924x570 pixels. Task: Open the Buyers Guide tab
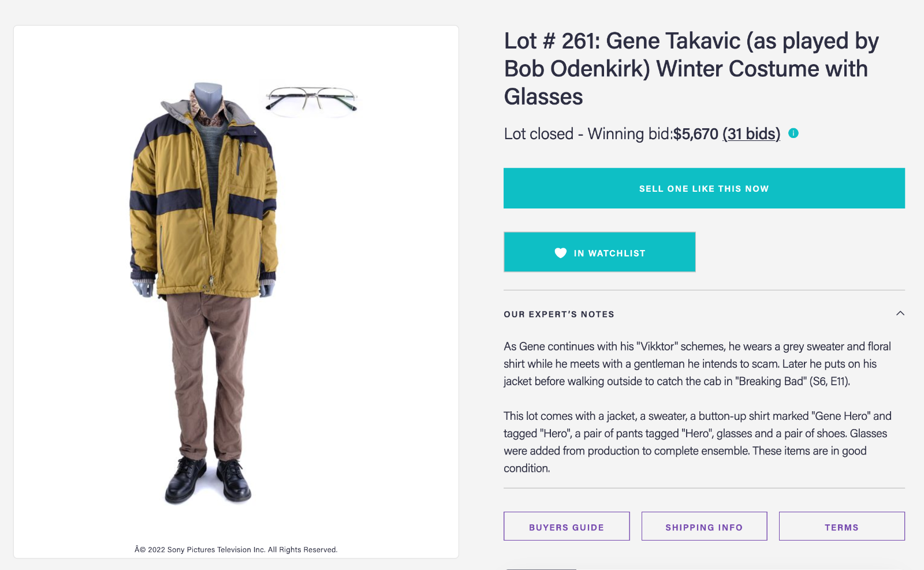[x=567, y=527]
